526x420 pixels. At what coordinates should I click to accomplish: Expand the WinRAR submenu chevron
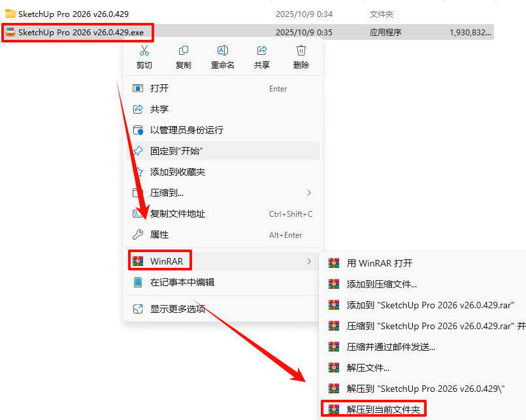pyautogui.click(x=309, y=261)
